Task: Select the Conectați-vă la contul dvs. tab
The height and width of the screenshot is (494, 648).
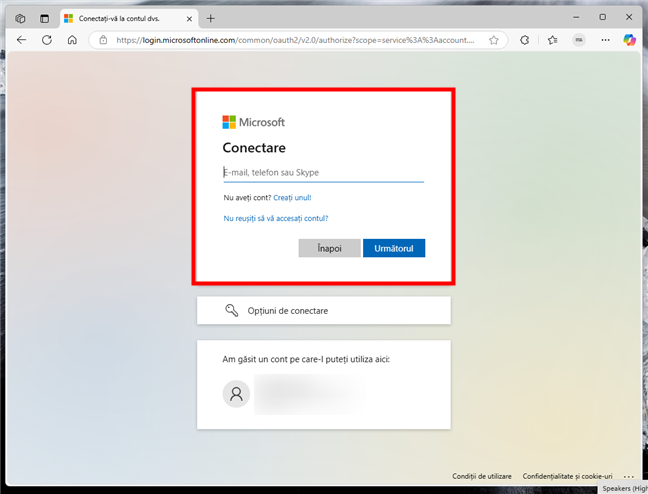Action: (x=129, y=19)
